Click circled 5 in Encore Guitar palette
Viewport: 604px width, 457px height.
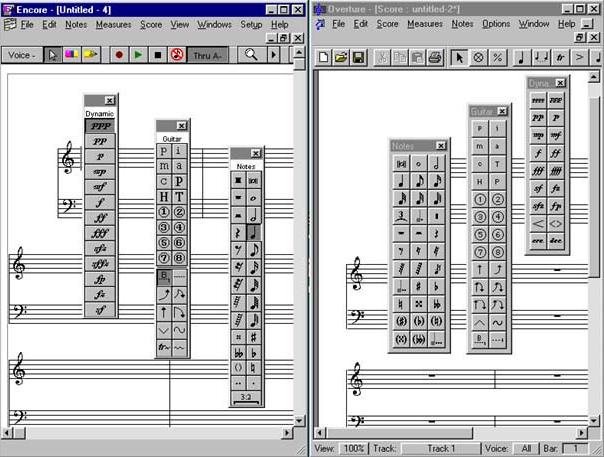(164, 243)
